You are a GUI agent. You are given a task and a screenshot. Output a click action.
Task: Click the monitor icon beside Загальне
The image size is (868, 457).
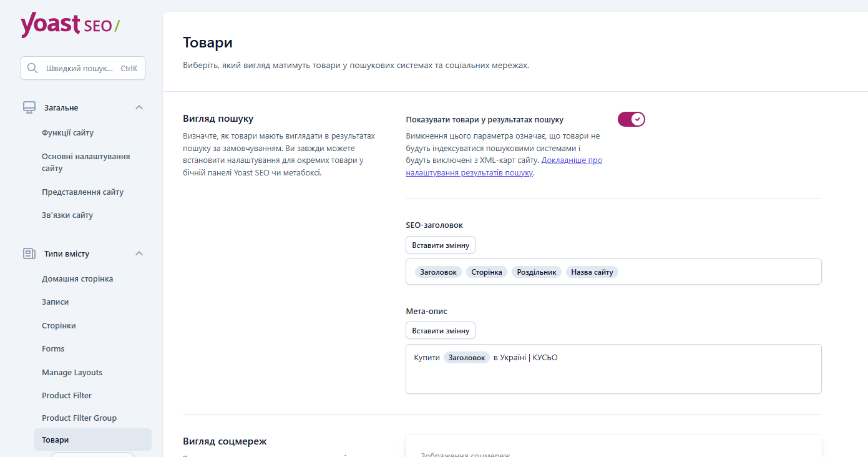tap(29, 107)
